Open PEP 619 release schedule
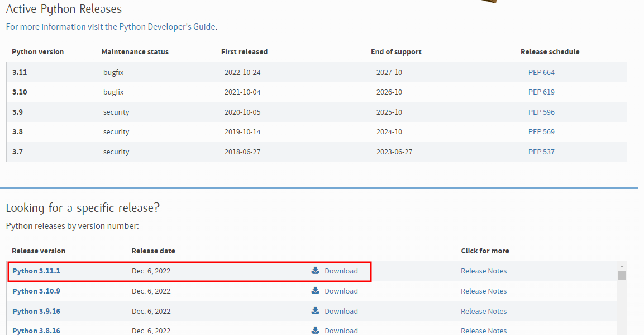Screen dimensions: 644x335 (541, 92)
